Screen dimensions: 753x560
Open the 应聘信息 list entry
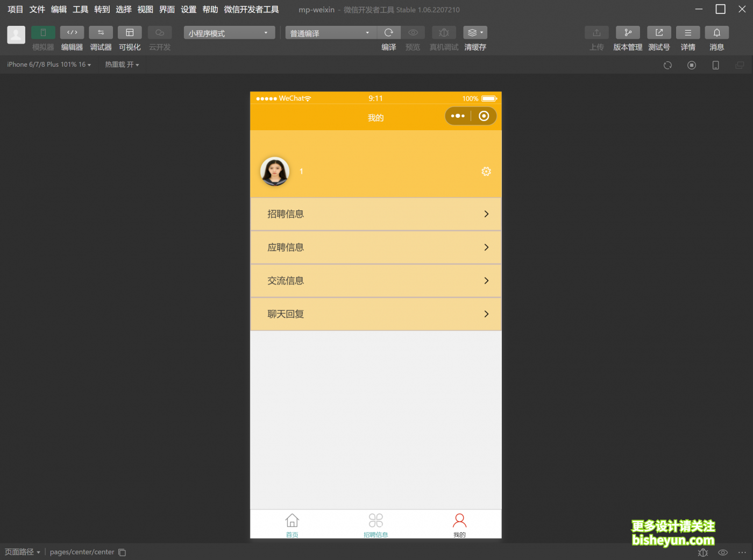375,247
